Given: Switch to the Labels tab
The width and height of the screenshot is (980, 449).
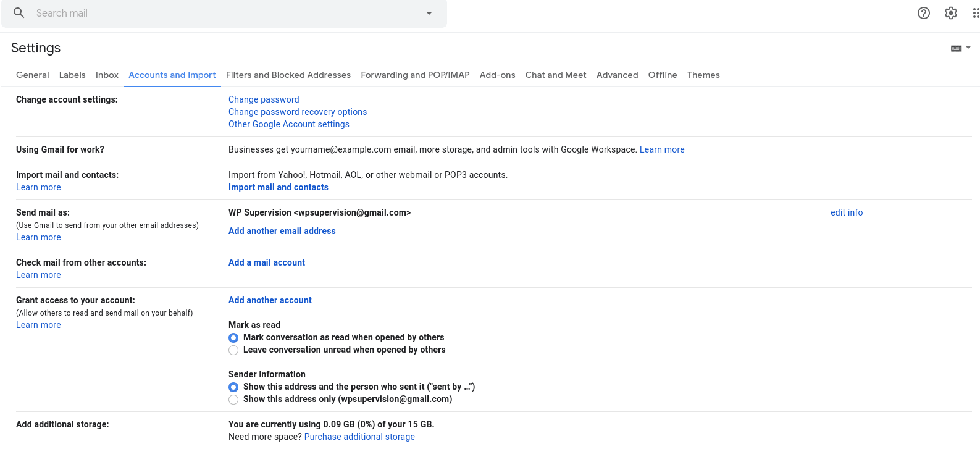Looking at the screenshot, I should 72,75.
